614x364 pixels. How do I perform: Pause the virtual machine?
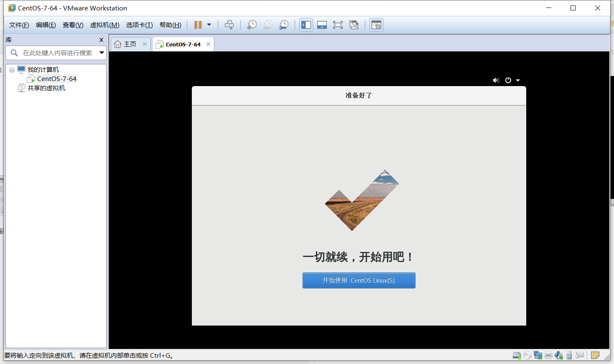pos(198,25)
